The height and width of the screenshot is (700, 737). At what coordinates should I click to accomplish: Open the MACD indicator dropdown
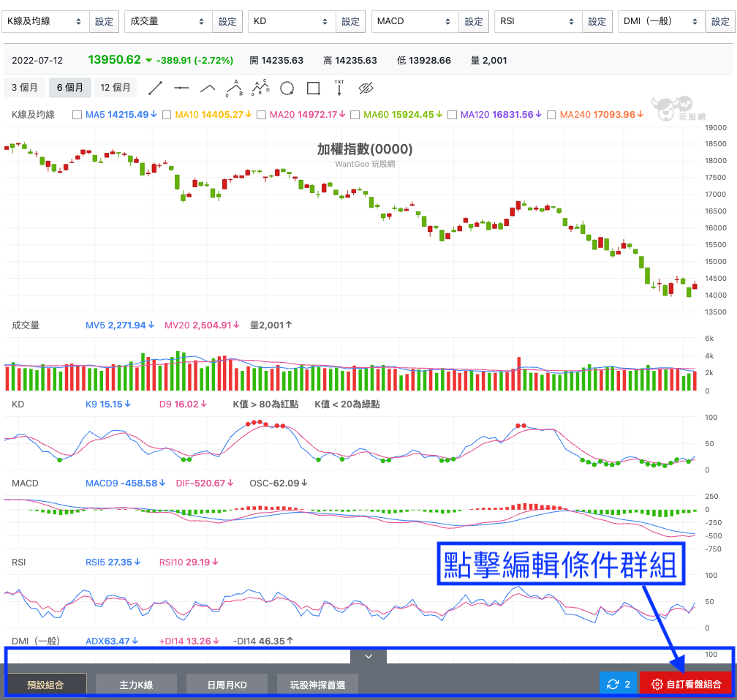(415, 21)
